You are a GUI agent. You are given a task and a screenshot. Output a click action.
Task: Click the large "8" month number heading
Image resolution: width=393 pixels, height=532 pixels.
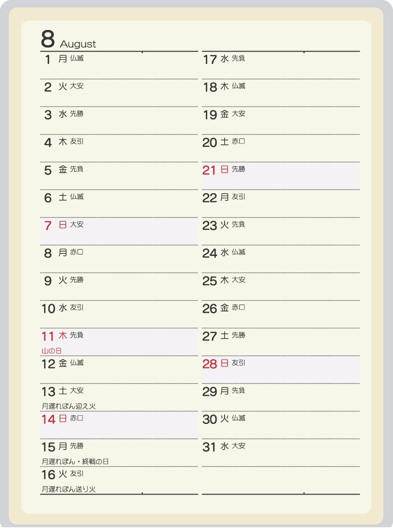click(x=48, y=39)
